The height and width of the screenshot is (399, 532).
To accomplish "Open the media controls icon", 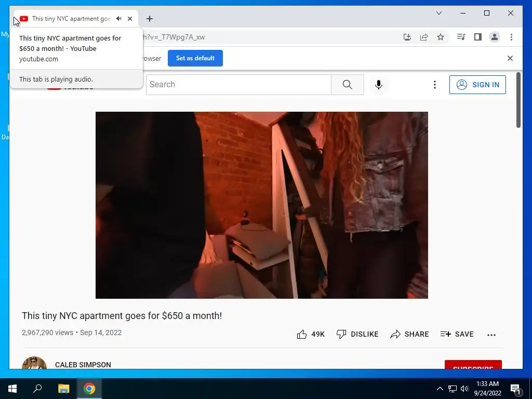I will (461, 37).
